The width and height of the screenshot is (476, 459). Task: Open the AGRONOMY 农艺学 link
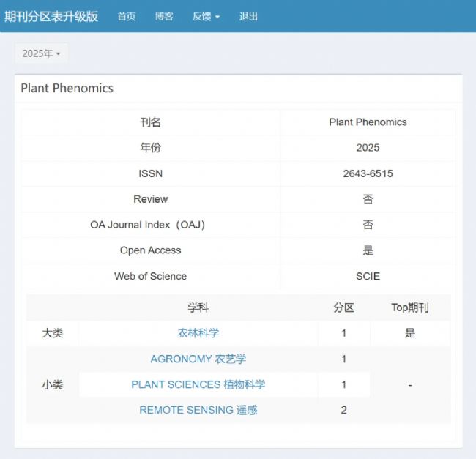[198, 359]
